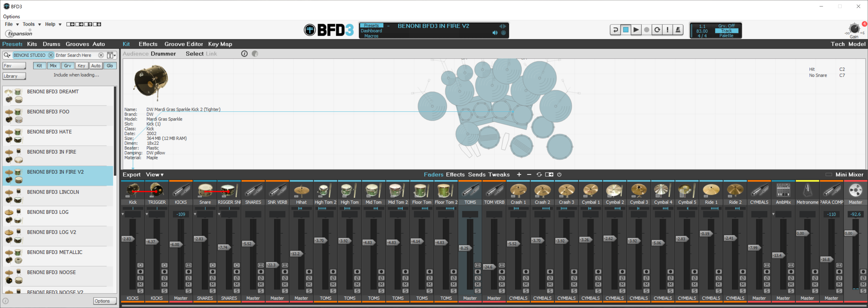The image size is (868, 308).
Task: Click the Options button in browser footer
Action: click(x=105, y=301)
